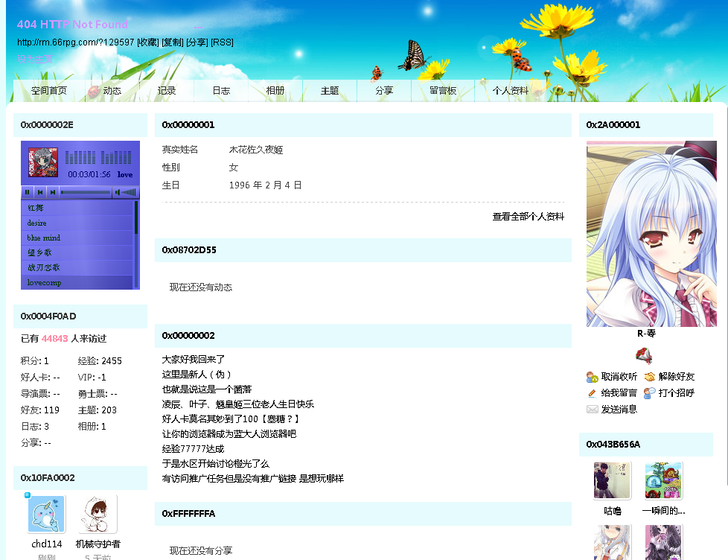
Task: Play the song desire in playlist
Action: coord(77,223)
